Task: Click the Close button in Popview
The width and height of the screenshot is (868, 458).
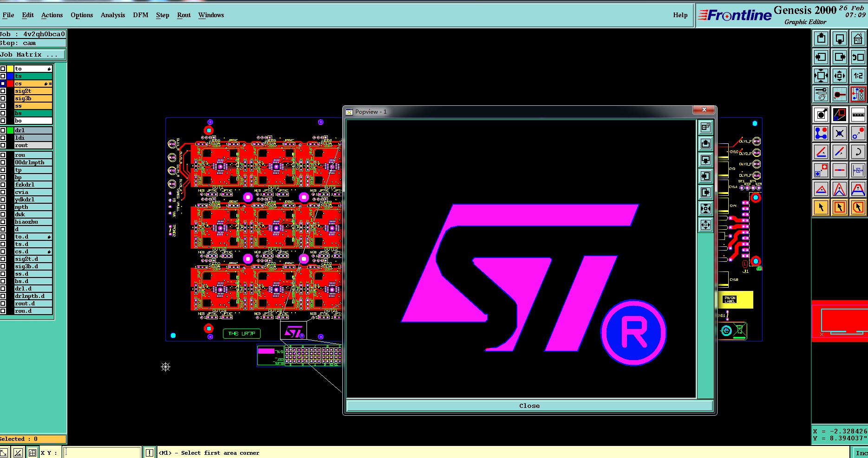Action: click(529, 406)
